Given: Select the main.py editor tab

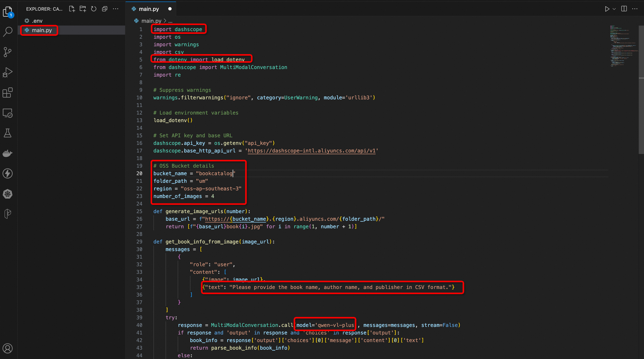Looking at the screenshot, I should 151,9.
